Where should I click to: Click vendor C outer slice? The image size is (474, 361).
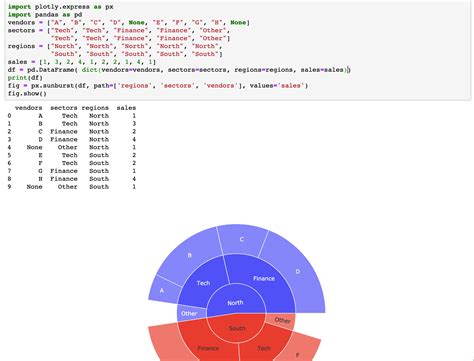click(x=242, y=239)
